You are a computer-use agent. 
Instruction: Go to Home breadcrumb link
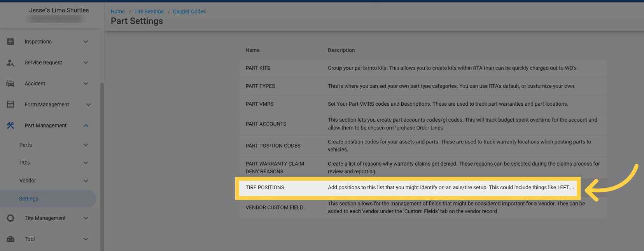(117, 12)
